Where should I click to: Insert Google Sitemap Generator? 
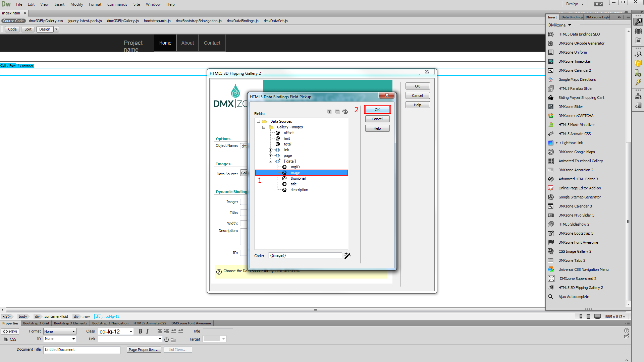(579, 197)
